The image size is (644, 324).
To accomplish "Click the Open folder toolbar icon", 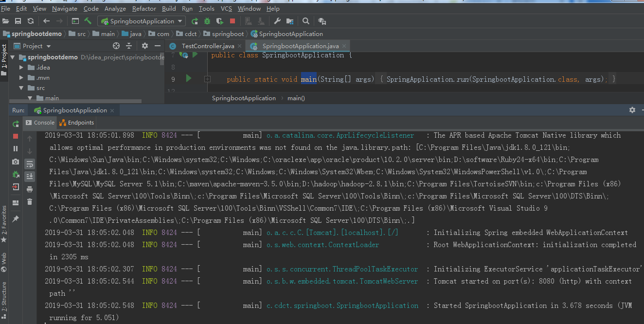I will [6, 21].
